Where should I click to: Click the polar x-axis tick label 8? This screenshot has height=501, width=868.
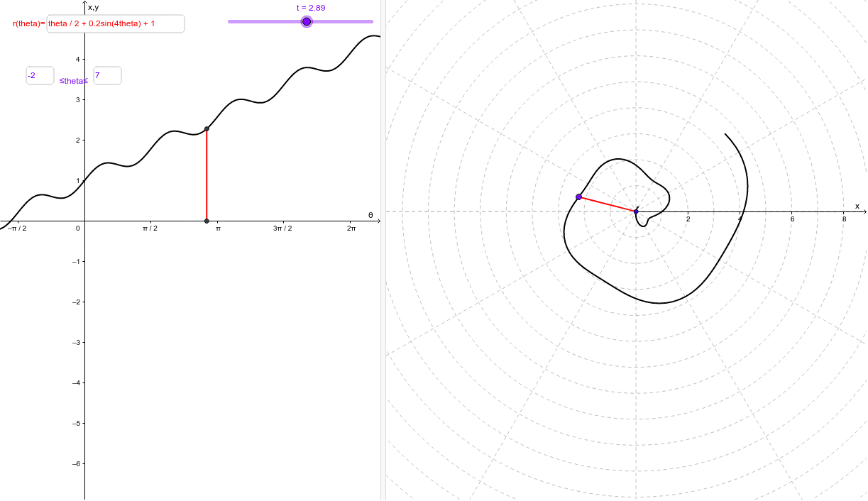click(x=844, y=219)
